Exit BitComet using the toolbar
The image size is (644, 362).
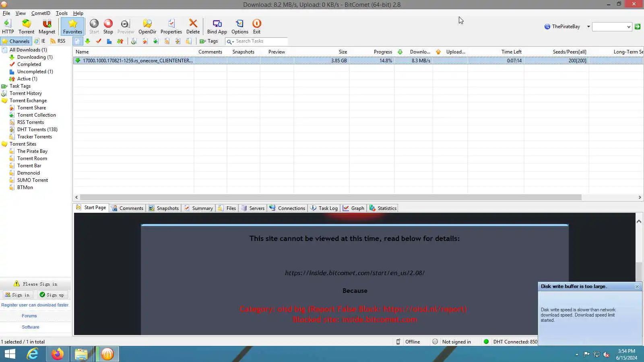tap(257, 27)
